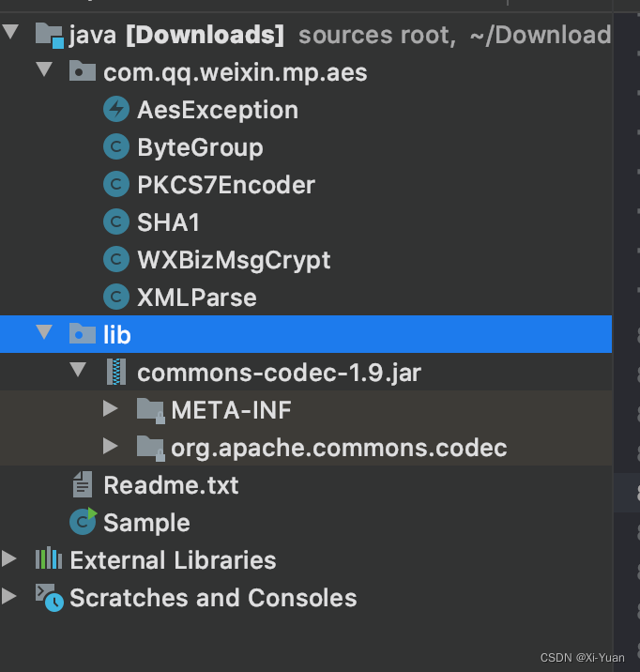Click the com.qq.weixin.mp.aes package icon
Viewport: 640px width, 672px height.
(83, 71)
